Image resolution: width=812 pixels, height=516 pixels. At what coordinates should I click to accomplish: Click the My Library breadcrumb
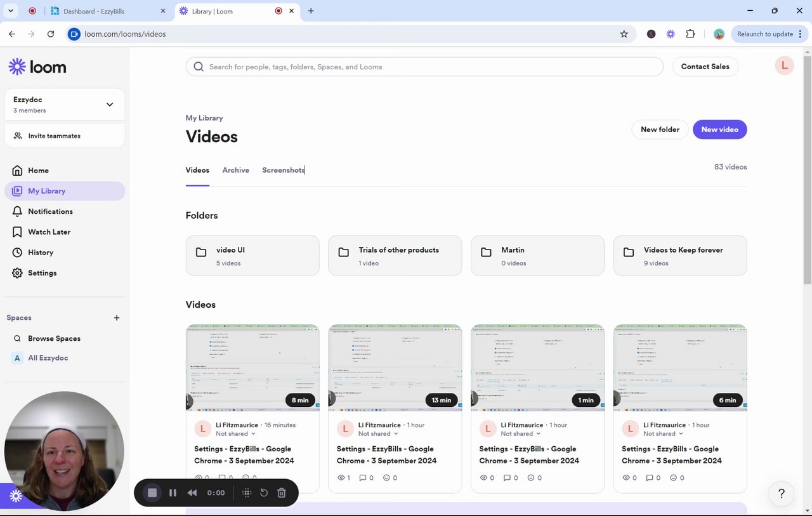pos(204,118)
